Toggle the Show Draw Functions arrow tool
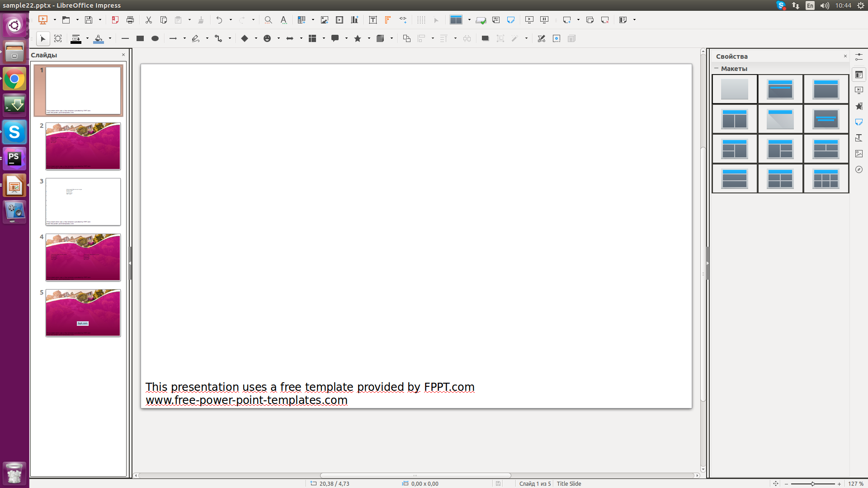The image size is (868, 488). click(x=436, y=20)
